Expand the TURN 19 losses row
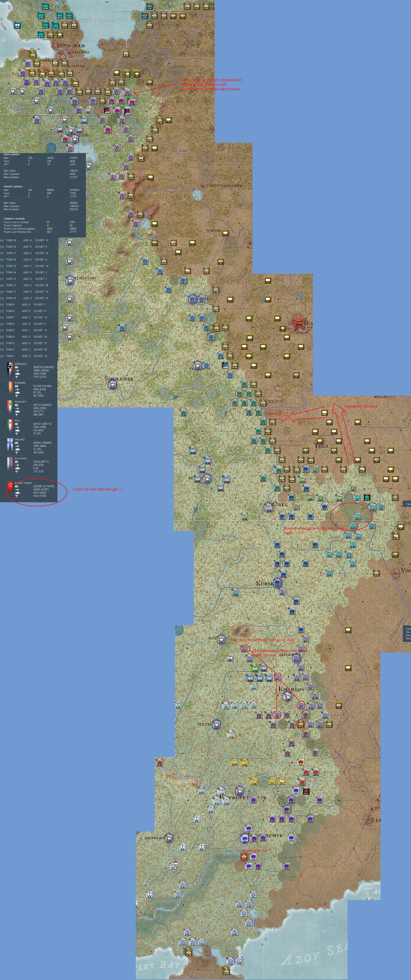Viewport: 411px width, 980px height. point(2,240)
